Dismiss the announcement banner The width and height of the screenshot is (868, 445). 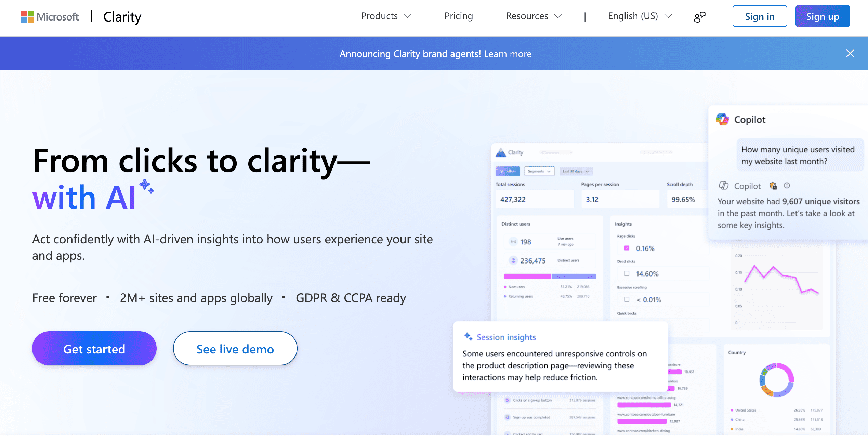[850, 53]
